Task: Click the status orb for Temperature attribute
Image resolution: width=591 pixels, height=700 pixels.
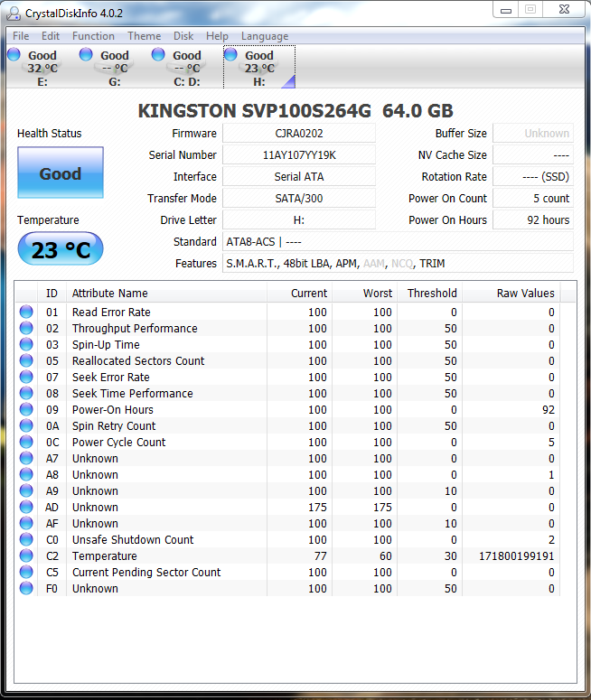Action: pos(26,555)
